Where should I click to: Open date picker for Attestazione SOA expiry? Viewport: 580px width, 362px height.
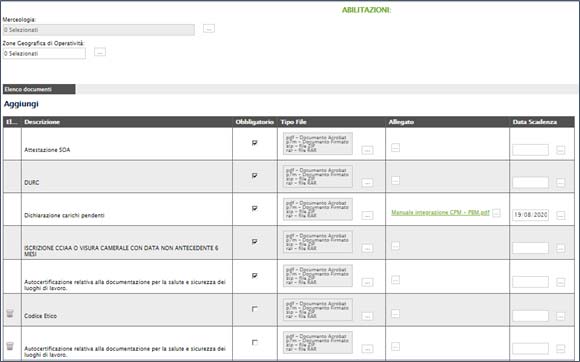(x=561, y=150)
